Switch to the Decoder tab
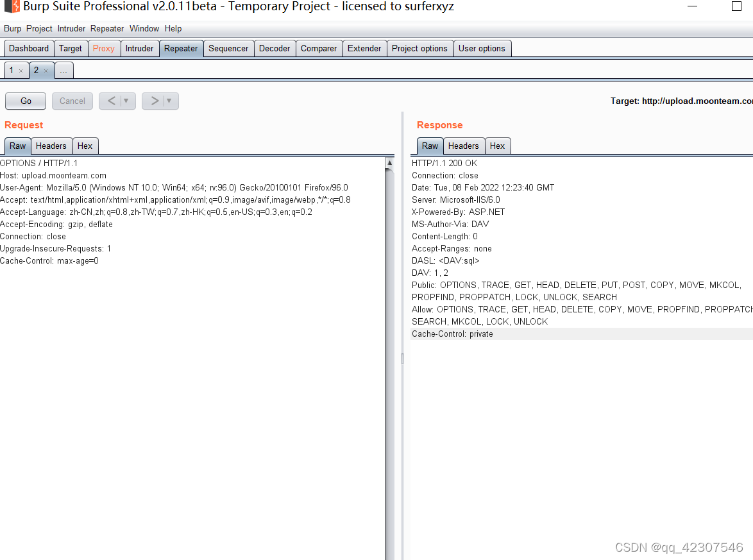Screen dimensions: 753x560 point(275,49)
